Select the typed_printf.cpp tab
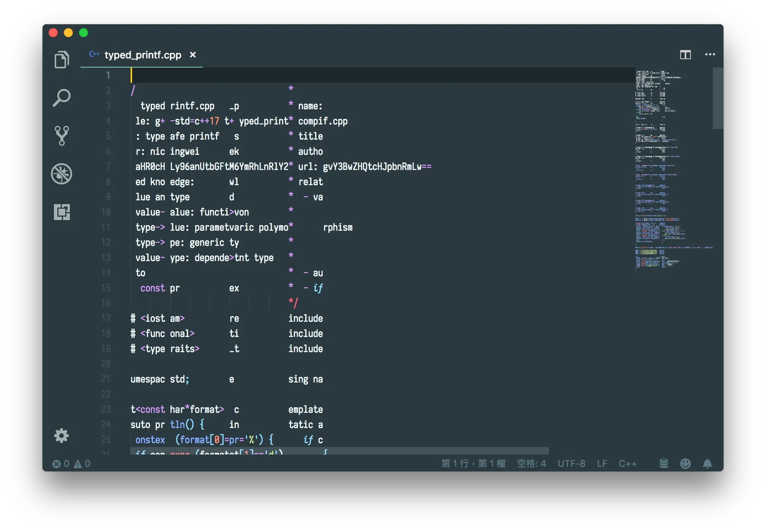Image resolution: width=766 pixels, height=532 pixels. [143, 55]
